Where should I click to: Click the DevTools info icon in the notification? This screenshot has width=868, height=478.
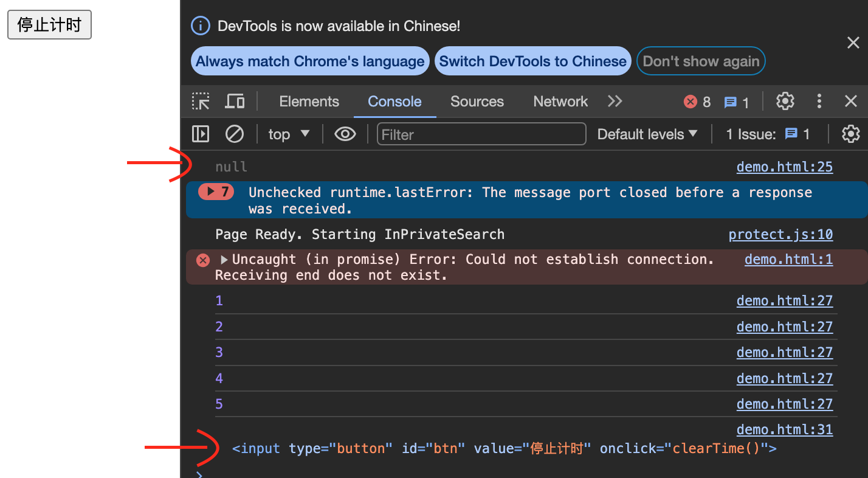click(x=200, y=26)
